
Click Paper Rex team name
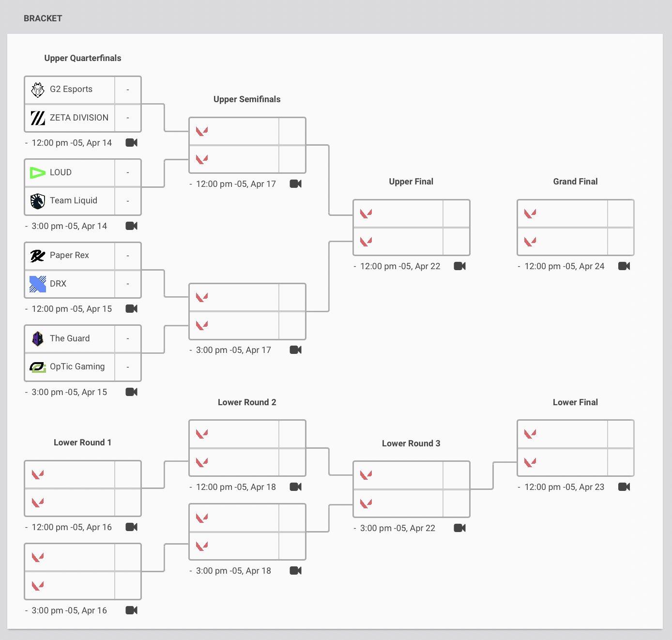(x=69, y=255)
